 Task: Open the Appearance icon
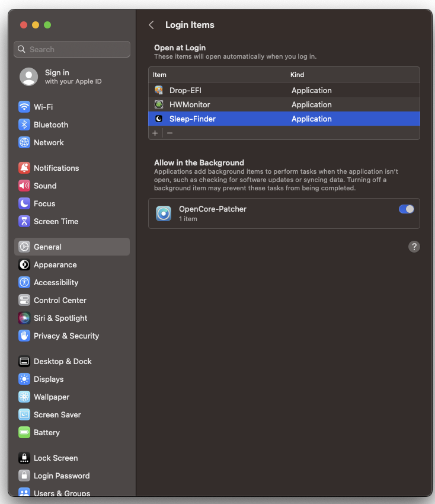click(x=24, y=264)
